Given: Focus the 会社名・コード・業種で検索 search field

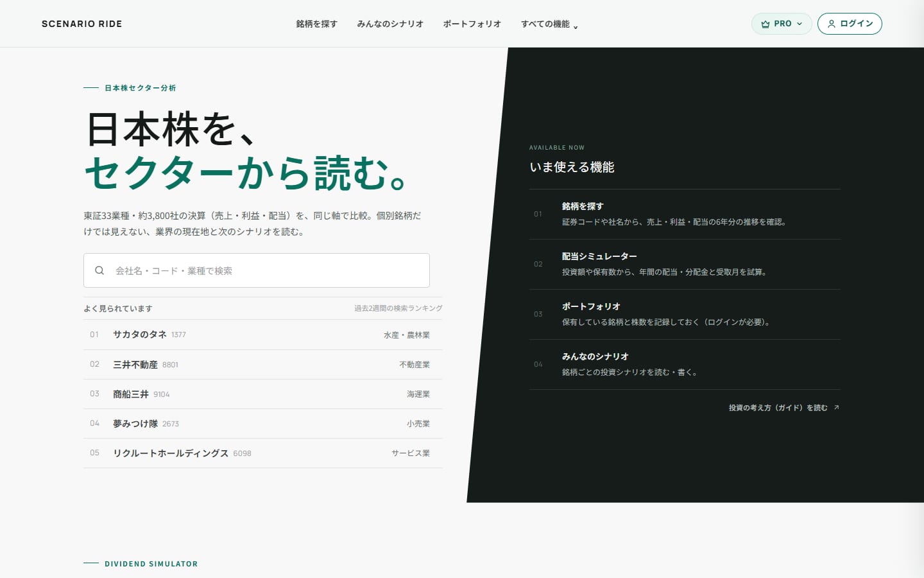Looking at the screenshot, I should click(257, 270).
